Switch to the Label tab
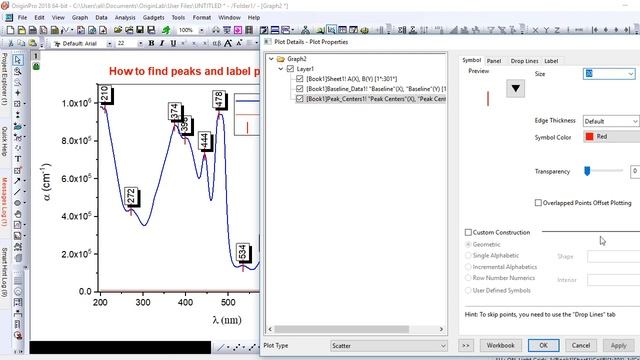Image resolution: width=640 pixels, height=360 pixels. pyautogui.click(x=551, y=61)
